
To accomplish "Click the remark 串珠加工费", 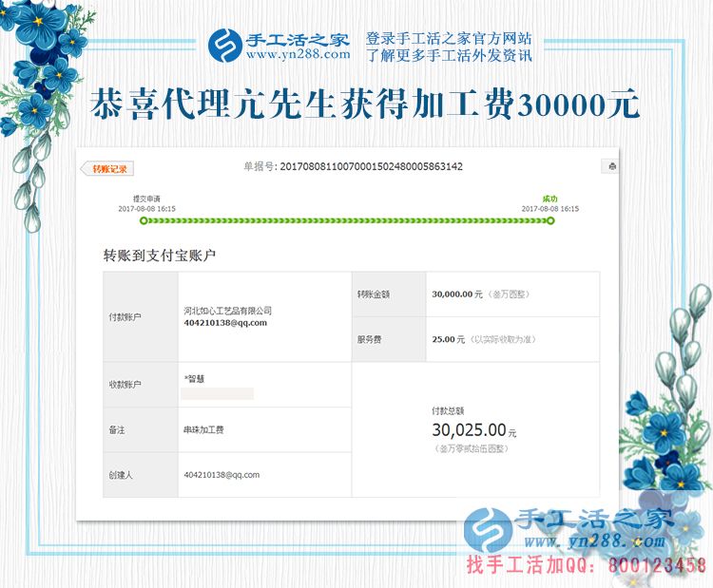I will (x=203, y=430).
